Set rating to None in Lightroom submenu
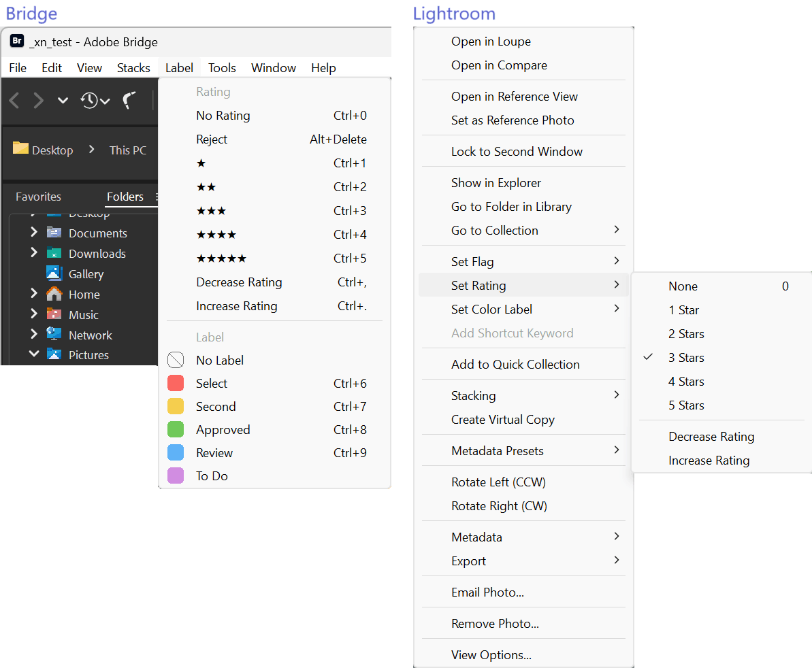 pos(683,286)
